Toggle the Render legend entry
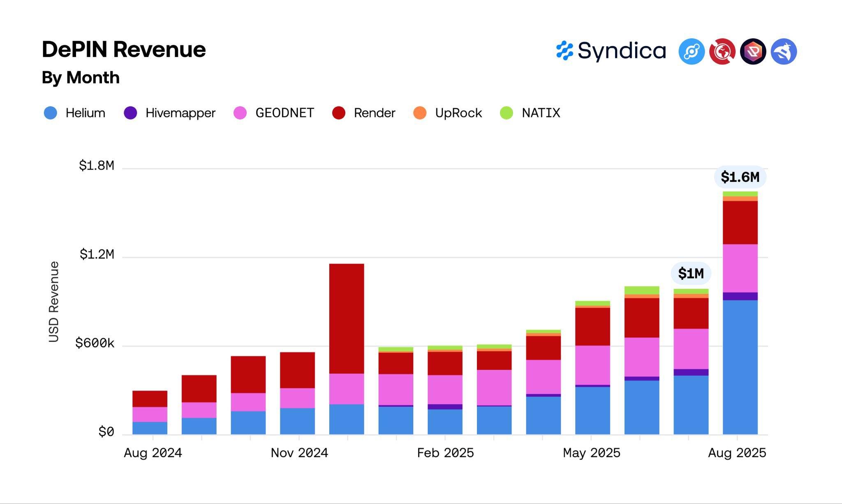The height and width of the screenshot is (504, 842). tap(374, 113)
